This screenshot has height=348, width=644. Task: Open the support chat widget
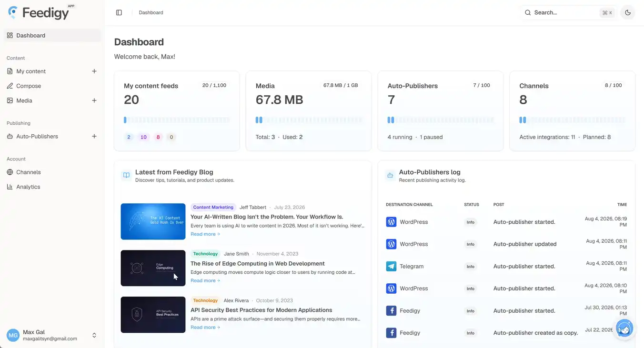624,328
